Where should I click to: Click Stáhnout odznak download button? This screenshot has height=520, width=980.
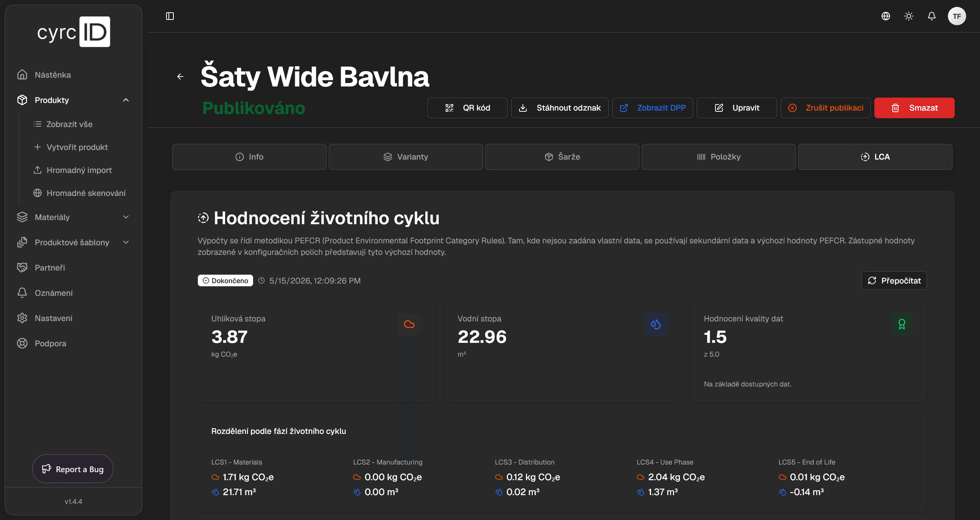point(560,108)
